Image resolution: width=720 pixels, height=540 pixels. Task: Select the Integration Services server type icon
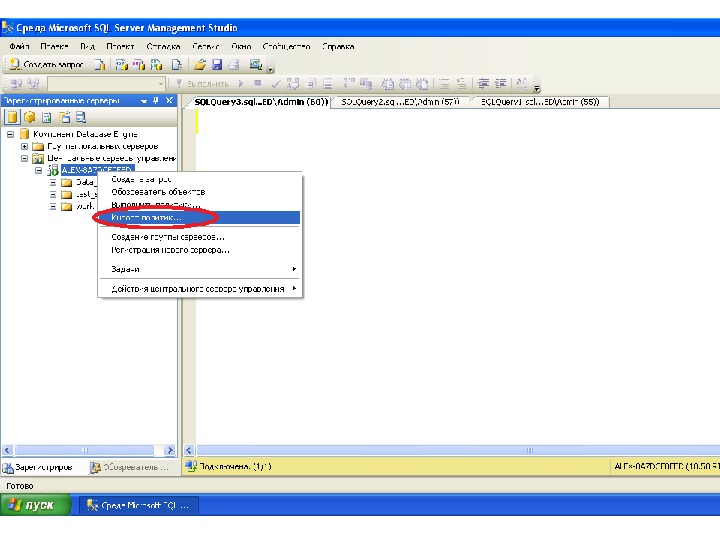[81, 118]
